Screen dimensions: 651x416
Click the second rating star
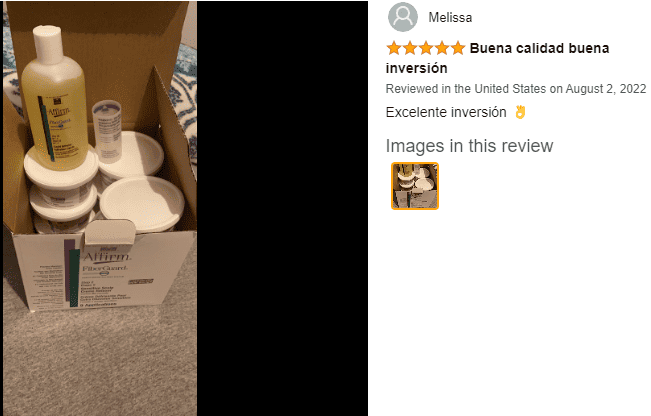tap(410, 48)
